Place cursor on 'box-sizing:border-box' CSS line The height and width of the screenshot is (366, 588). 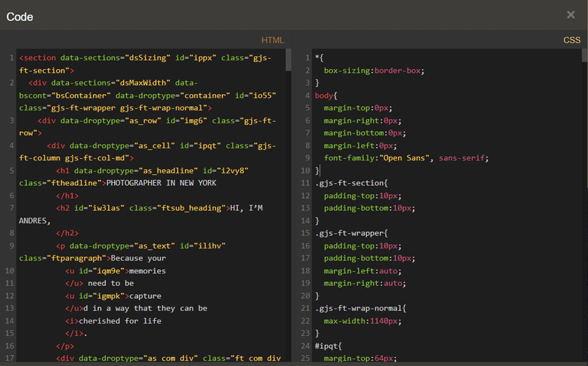pyautogui.click(x=374, y=70)
